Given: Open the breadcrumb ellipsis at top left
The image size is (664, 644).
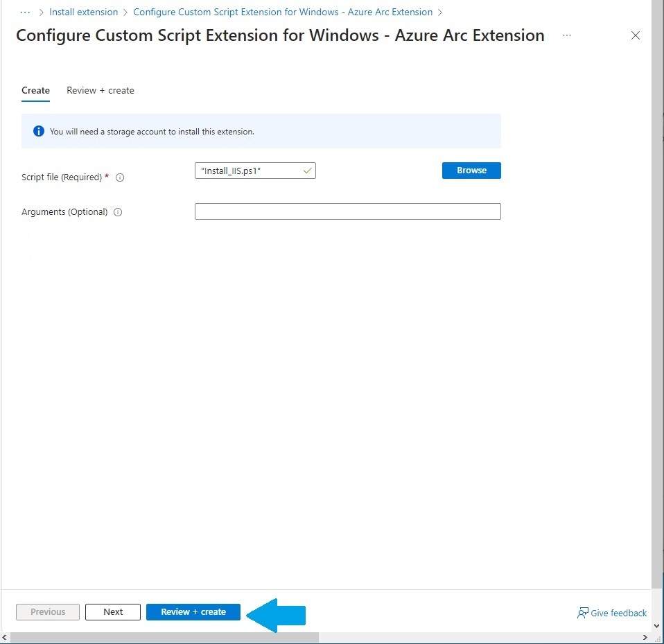Looking at the screenshot, I should click(25, 12).
